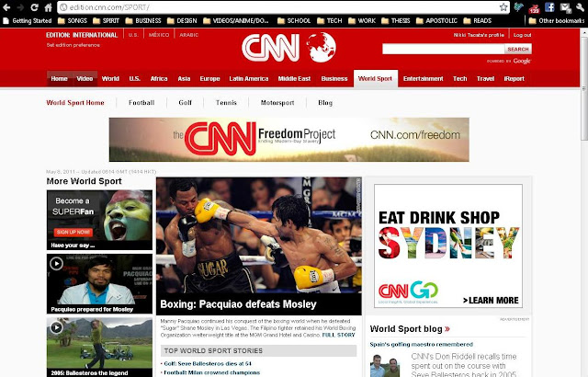Screen dimensions: 588x377
Task: Reload the page with refresh icon
Action: [34, 7]
